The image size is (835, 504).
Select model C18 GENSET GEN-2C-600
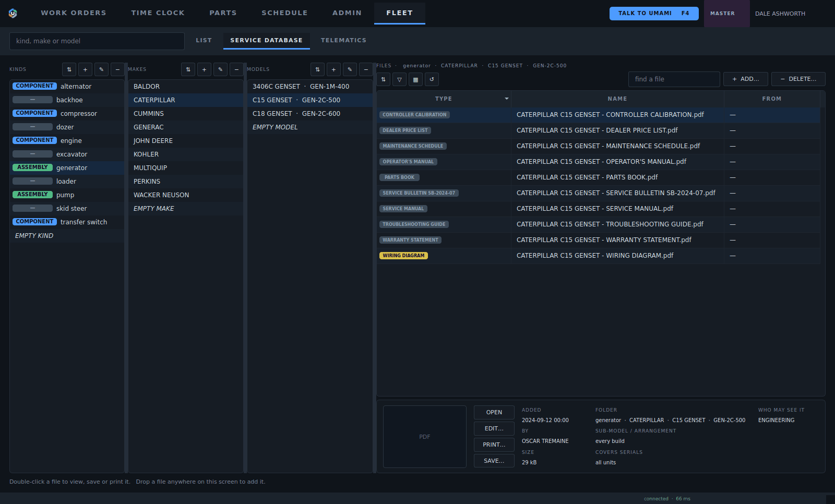[x=310, y=114]
